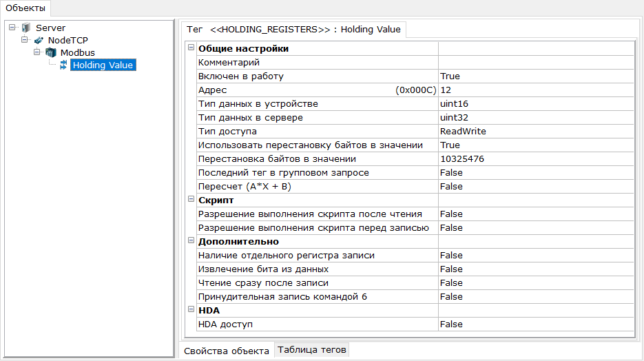Switch to the Таблица тегов tab
644x361 pixels.
coord(312,350)
